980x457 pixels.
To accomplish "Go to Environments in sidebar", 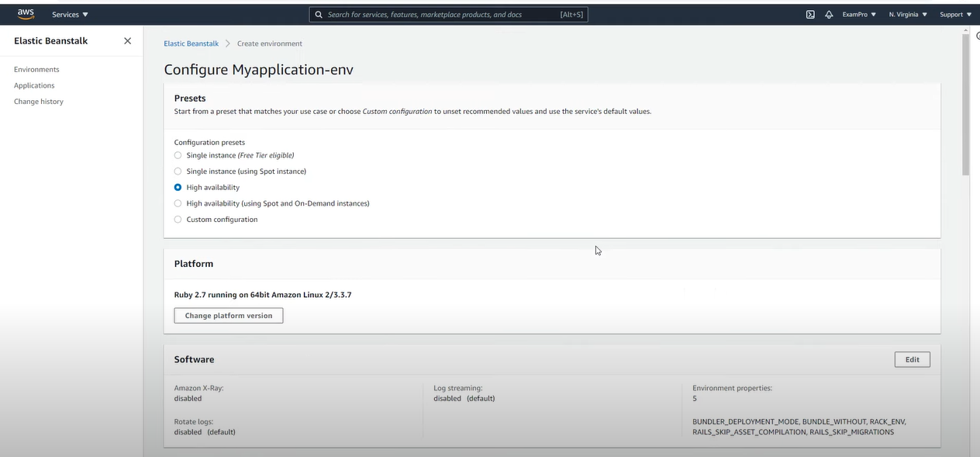I will click(36, 70).
